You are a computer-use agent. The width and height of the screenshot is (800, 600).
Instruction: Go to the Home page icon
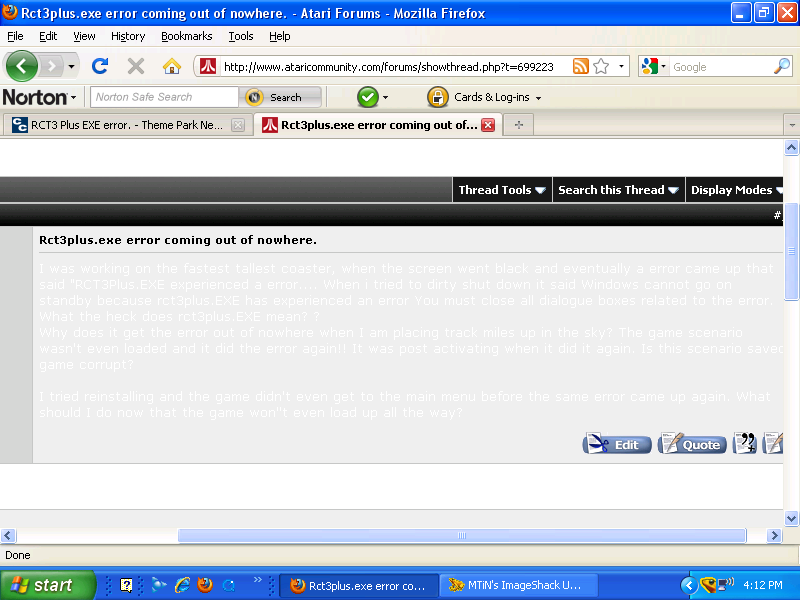pyautogui.click(x=172, y=66)
